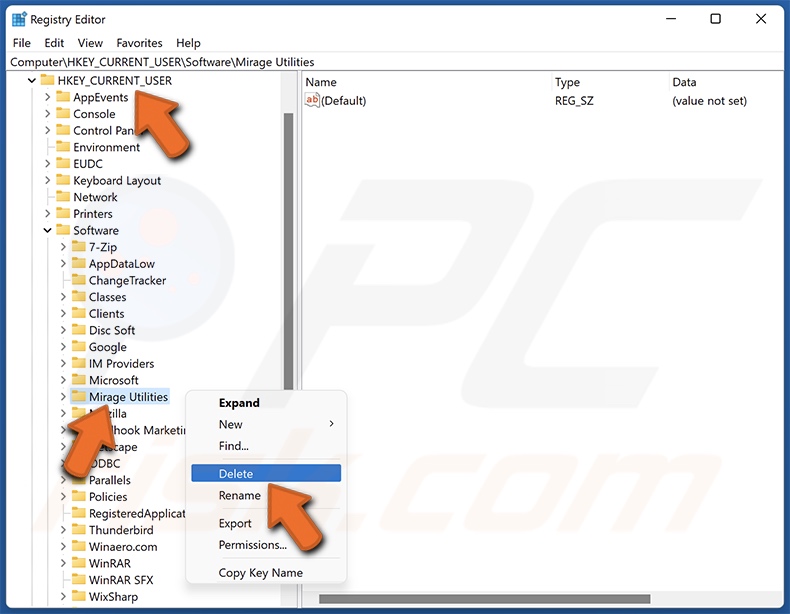Choose Rename in the context menu

266,495
